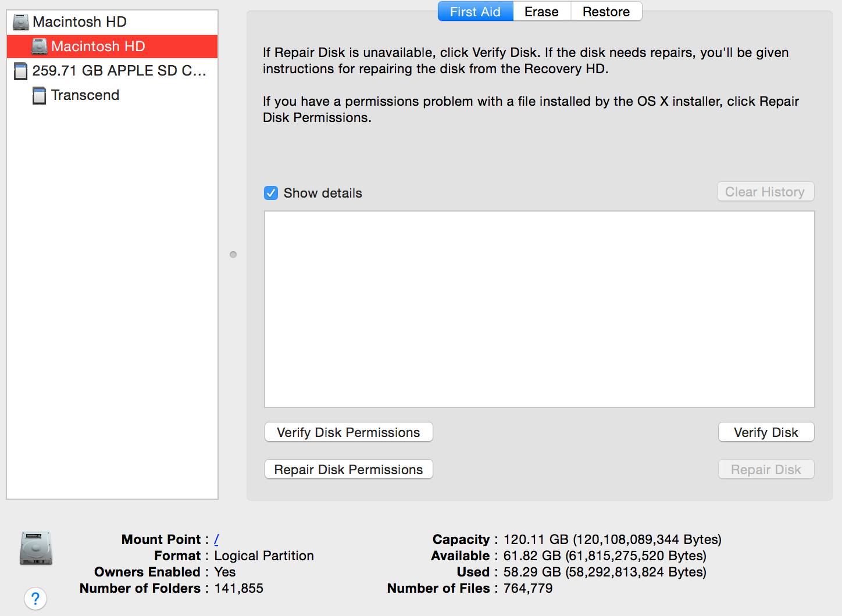Screen dimensions: 842x616
Task: Click the Number of Folders value 141,855
Action: tap(239, 588)
